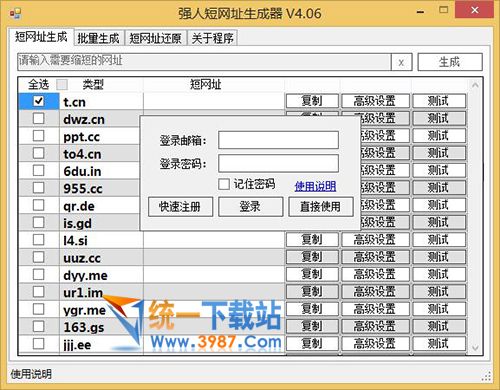The height and width of the screenshot is (390, 500).
Task: Focus the 登录邮箱 email input field
Action: [x=278, y=140]
